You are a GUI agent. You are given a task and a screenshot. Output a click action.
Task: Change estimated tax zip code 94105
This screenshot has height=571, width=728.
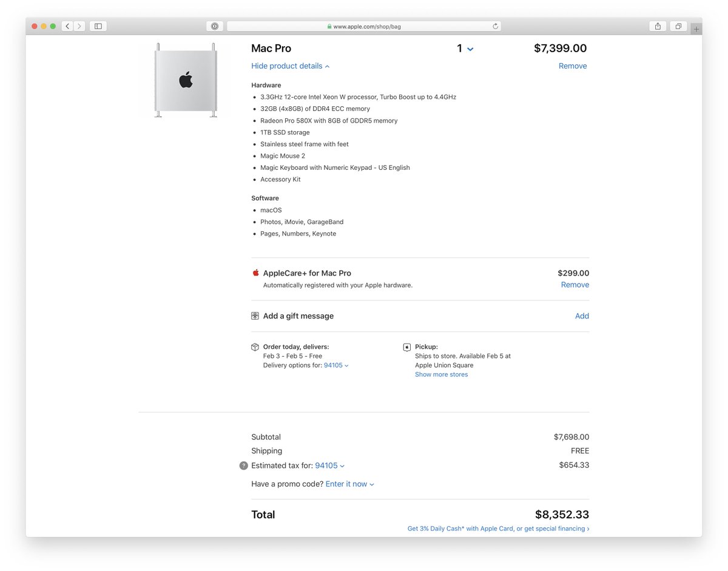(329, 466)
